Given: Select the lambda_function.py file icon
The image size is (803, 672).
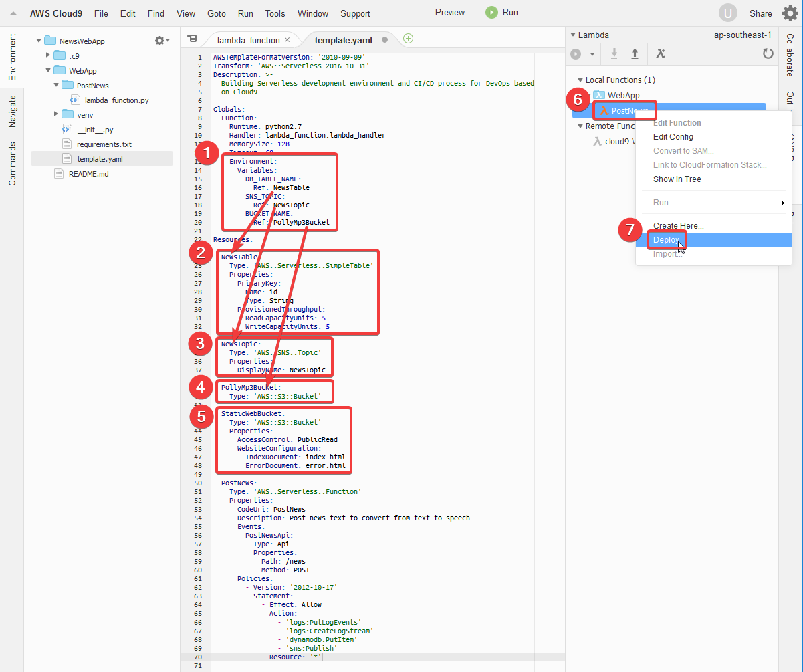Looking at the screenshot, I should pos(74,100).
